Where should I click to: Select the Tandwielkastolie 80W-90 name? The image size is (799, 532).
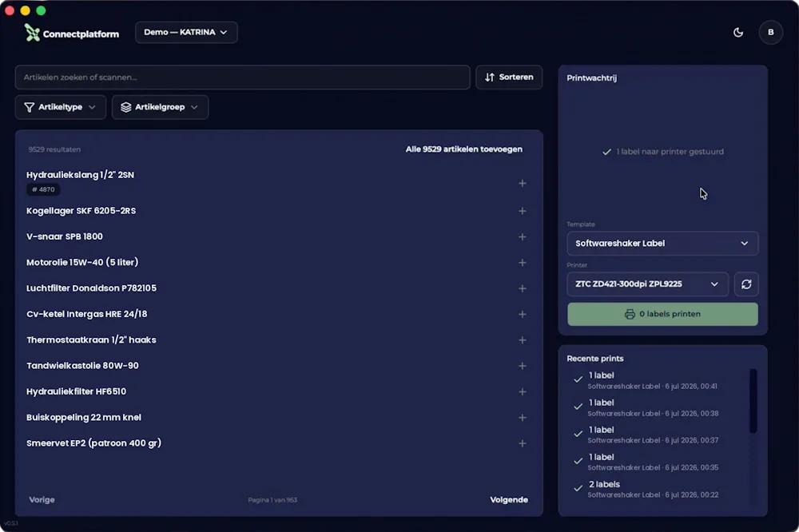coord(82,365)
